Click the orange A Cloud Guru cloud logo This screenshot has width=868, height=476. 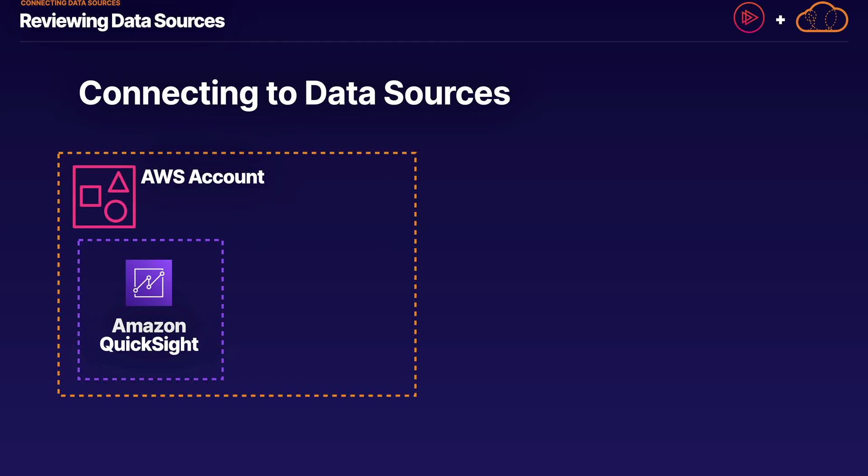pos(821,19)
